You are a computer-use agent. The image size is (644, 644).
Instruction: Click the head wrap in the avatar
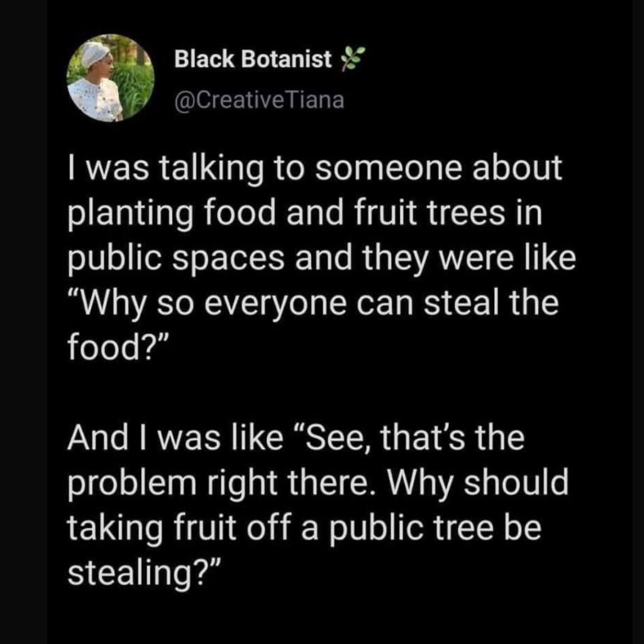pyautogui.click(x=96, y=53)
